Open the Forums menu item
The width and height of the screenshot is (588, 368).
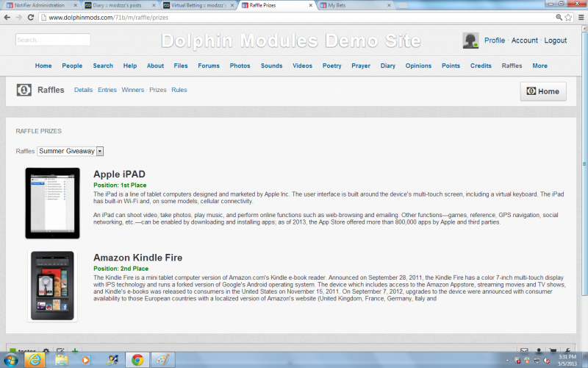(x=209, y=66)
